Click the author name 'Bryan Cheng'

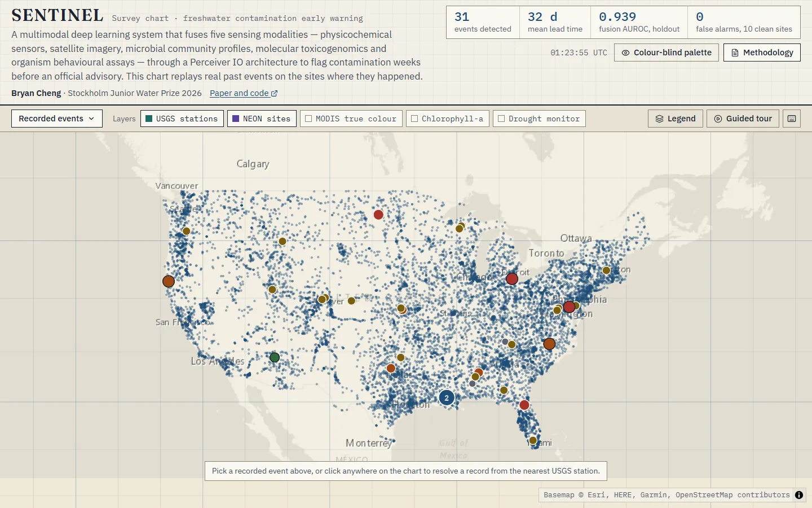[36, 93]
